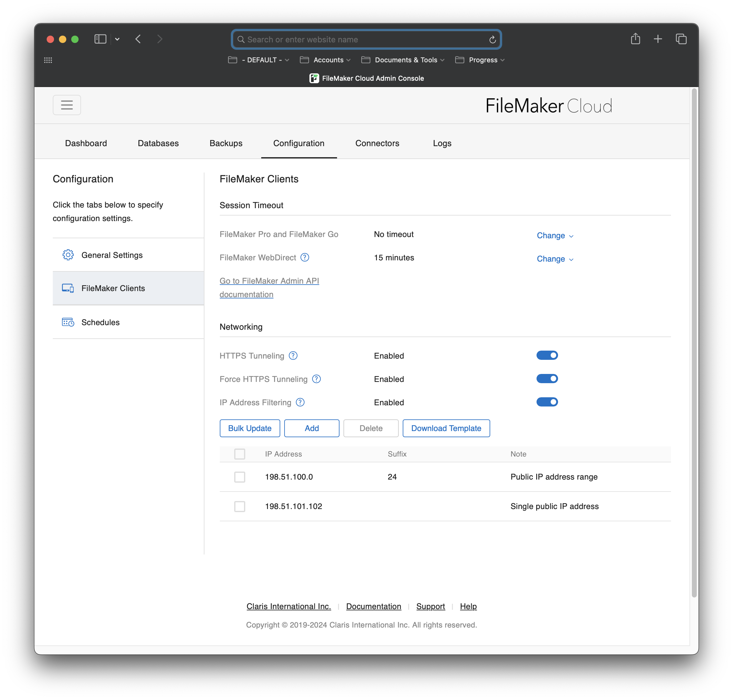Click the Suffix column header
Screen dimensions: 733x700
(397, 454)
